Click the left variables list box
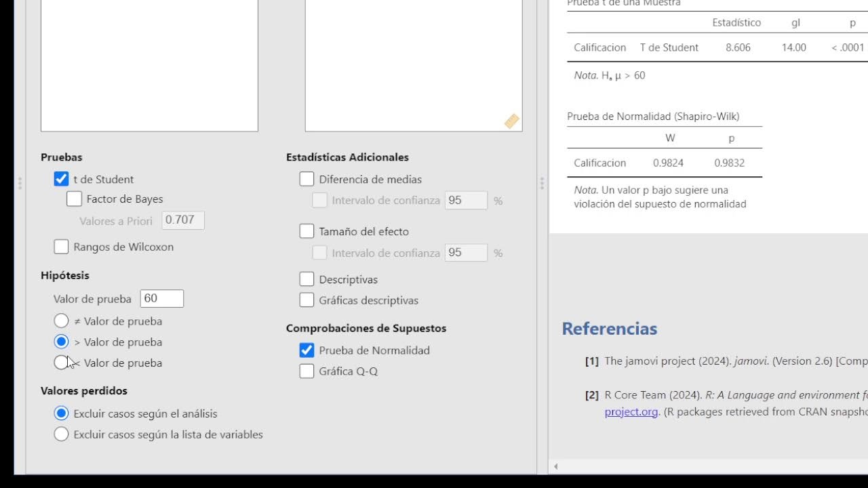868x488 pixels. (x=149, y=66)
